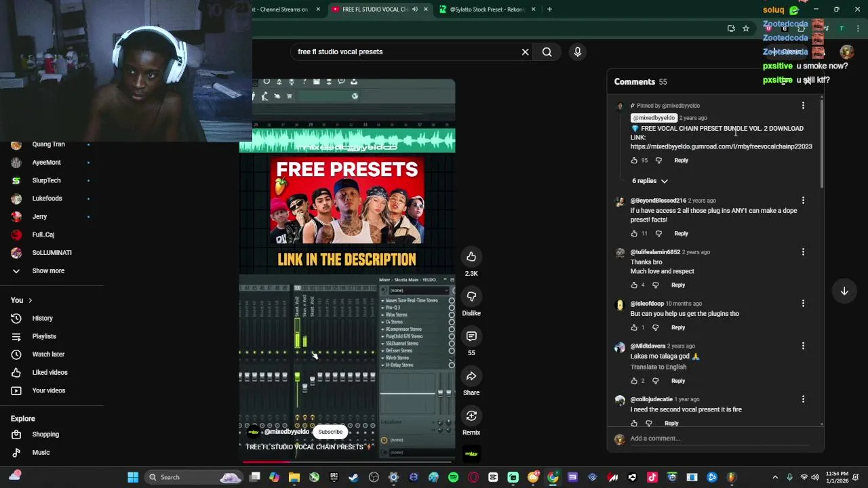Click the voice search microphone icon
This screenshot has width=868, height=488.
click(x=578, y=52)
